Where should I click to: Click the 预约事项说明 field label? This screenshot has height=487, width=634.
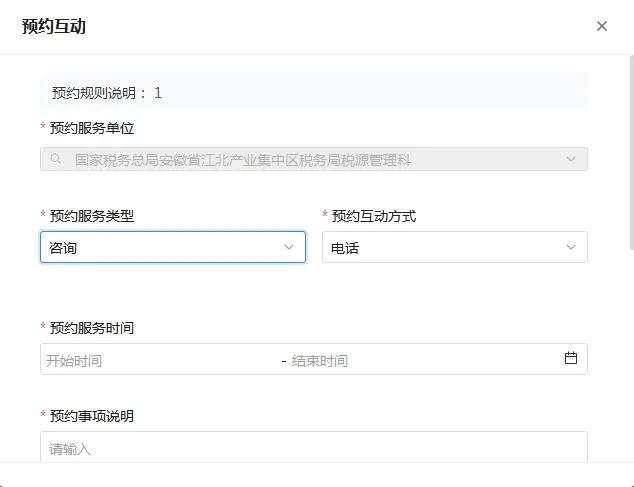[x=92, y=416]
